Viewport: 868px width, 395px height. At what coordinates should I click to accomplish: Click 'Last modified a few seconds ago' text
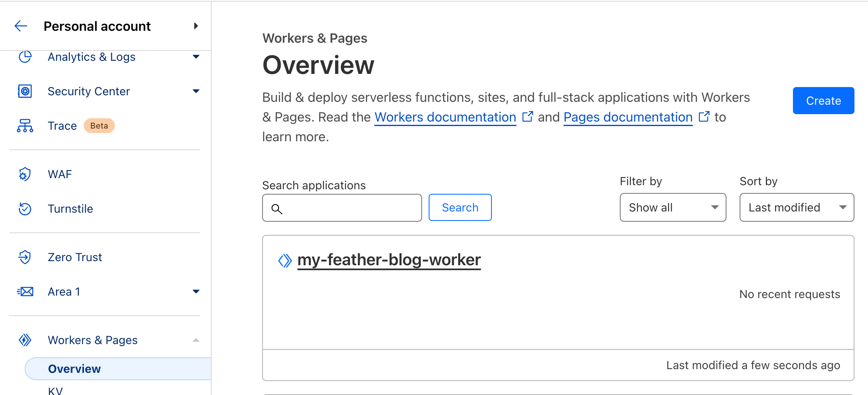[x=753, y=365]
